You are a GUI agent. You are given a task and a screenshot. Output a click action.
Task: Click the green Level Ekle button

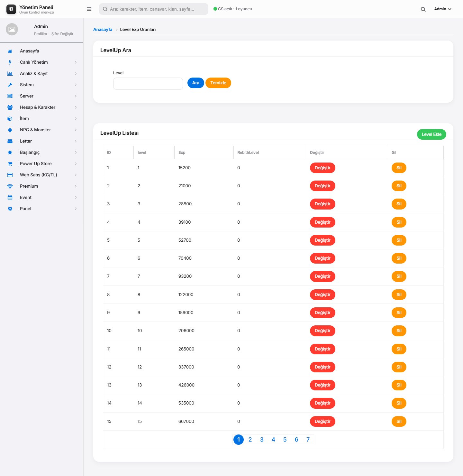click(431, 135)
